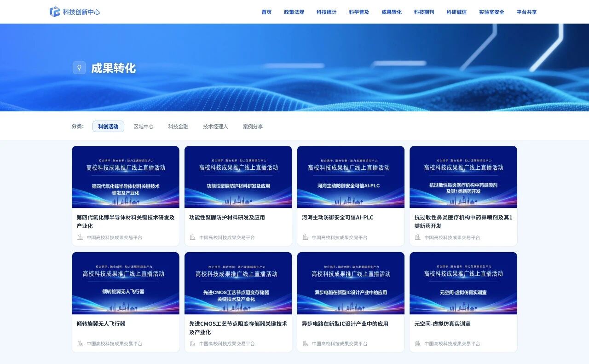The width and height of the screenshot is (589, 364).
Task: Click the 河海主动防御安全可信AI-PLC banner thumbnail
Action: 351,177
